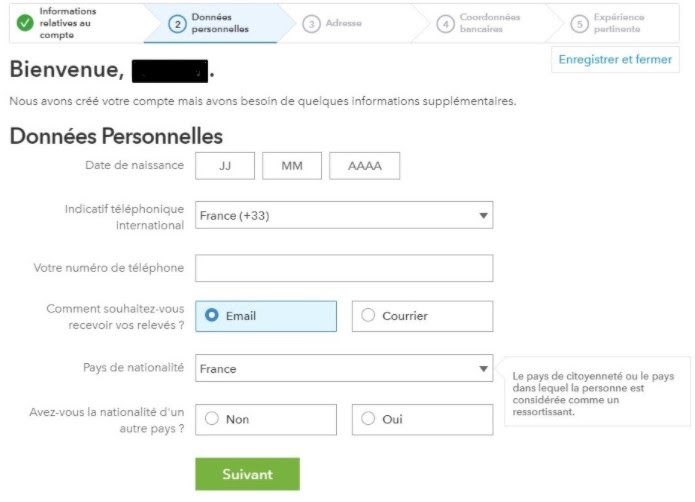Image resolution: width=695 pixels, height=502 pixels.
Task: Choose Oui for other nationality
Action: [x=368, y=419]
